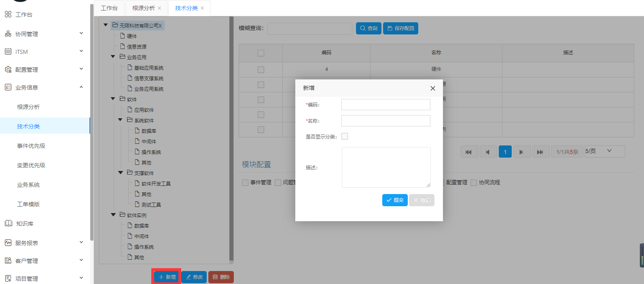Open 事件优先级 in the sidebar
Image resolution: width=644 pixels, height=284 pixels.
[31, 146]
